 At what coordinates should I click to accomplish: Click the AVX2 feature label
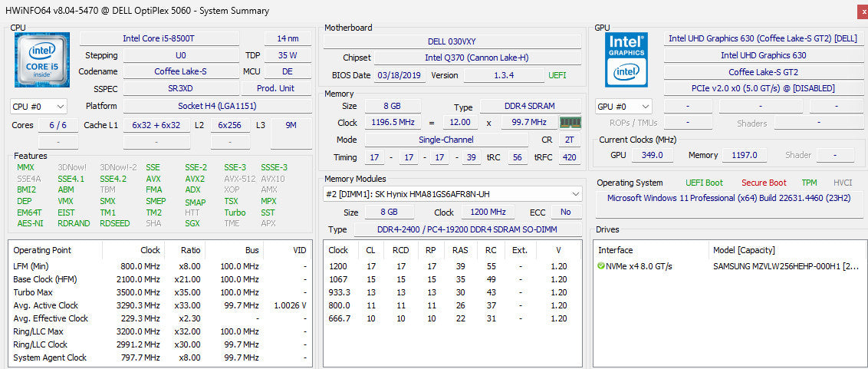[195, 179]
